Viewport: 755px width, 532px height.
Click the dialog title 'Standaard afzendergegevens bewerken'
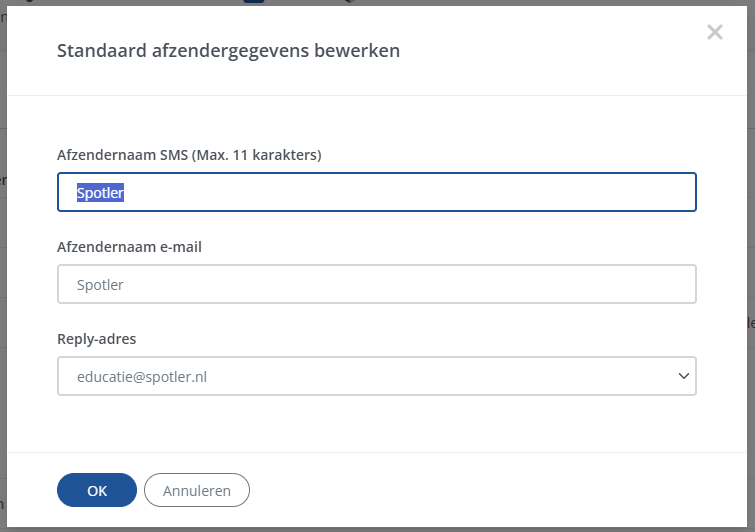point(228,51)
